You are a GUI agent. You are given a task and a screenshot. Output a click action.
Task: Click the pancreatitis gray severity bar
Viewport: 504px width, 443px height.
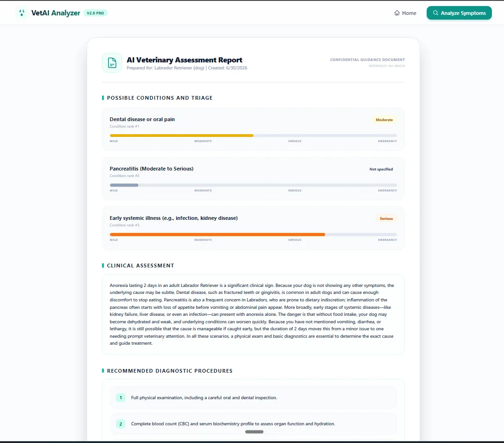click(x=124, y=185)
